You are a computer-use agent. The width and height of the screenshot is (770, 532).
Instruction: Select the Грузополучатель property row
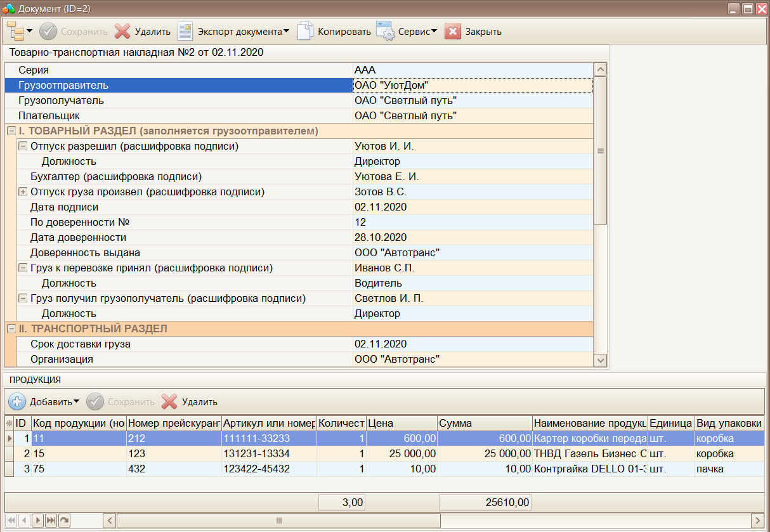[x=299, y=100]
